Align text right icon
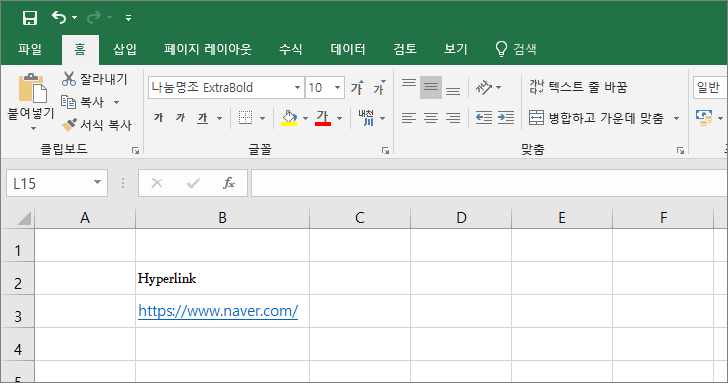 pyautogui.click(x=453, y=118)
